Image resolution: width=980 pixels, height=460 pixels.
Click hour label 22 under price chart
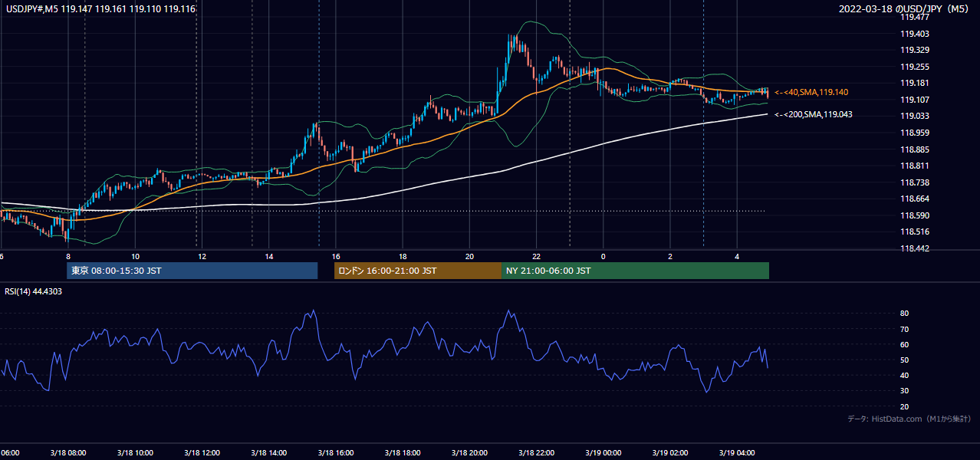tap(536, 256)
